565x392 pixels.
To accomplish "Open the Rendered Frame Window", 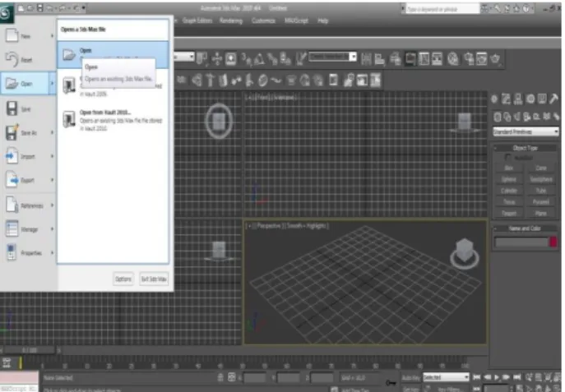I will [482, 58].
